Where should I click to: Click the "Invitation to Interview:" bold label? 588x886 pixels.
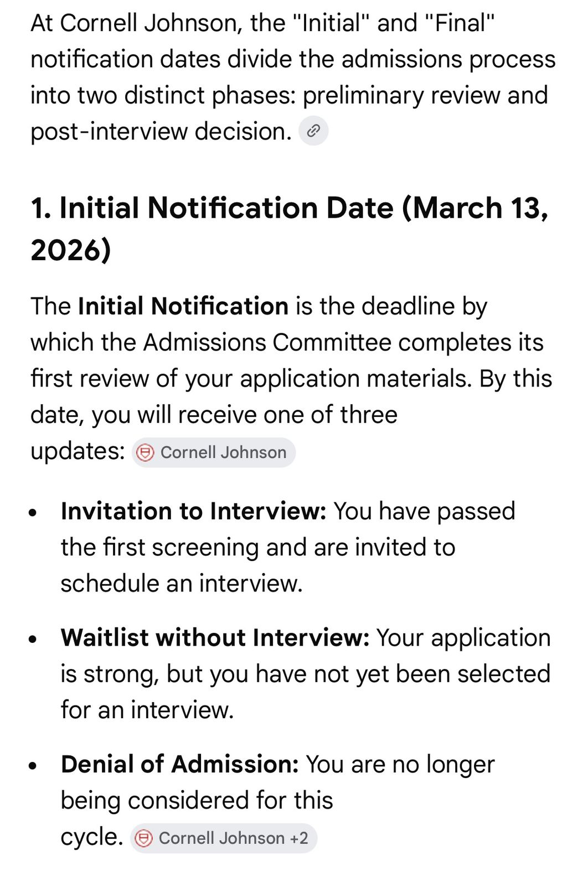pos(193,511)
